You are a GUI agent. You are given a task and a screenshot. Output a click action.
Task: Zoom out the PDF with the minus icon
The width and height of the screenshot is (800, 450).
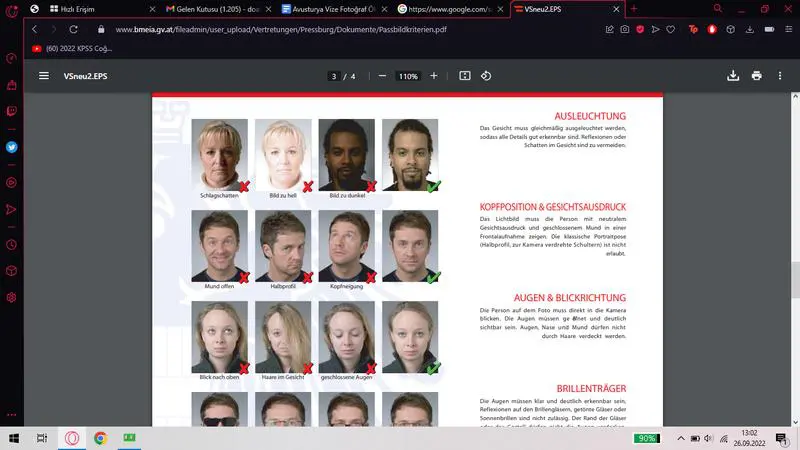(382, 76)
